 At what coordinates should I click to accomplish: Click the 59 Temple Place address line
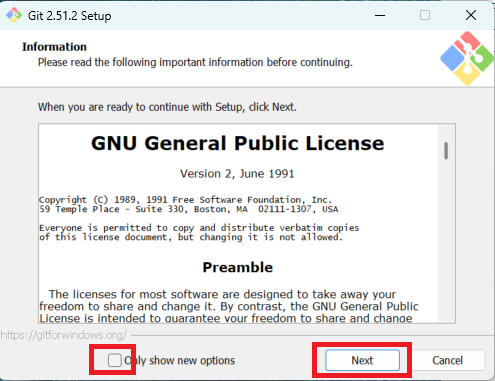point(189,209)
